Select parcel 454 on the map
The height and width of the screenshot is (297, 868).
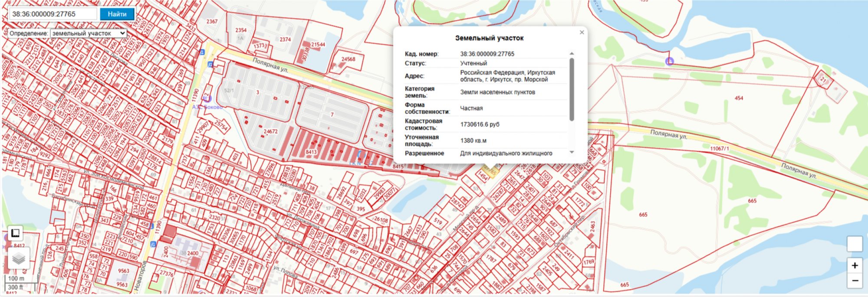pos(739,98)
